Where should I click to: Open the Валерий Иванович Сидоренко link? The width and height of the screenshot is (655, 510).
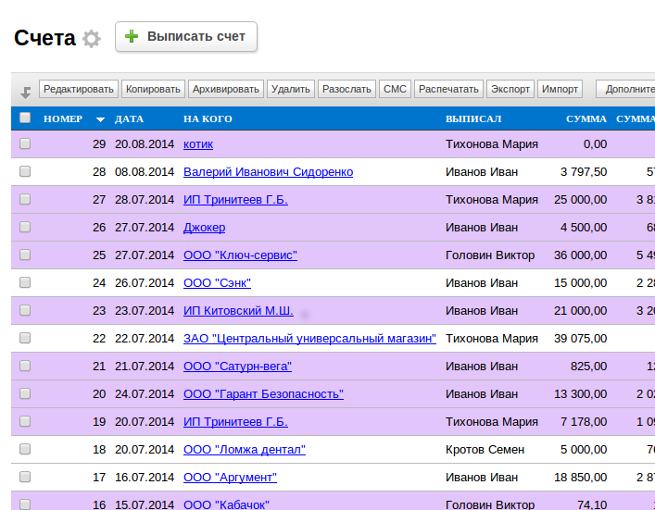click(x=268, y=172)
